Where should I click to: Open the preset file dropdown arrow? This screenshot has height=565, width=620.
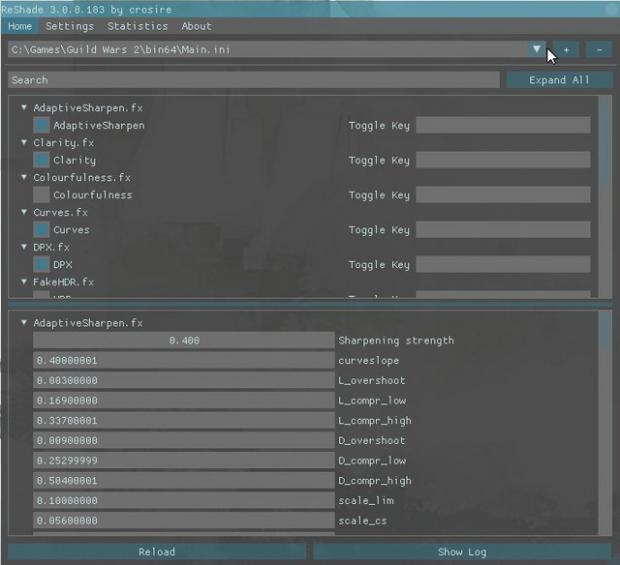point(537,49)
